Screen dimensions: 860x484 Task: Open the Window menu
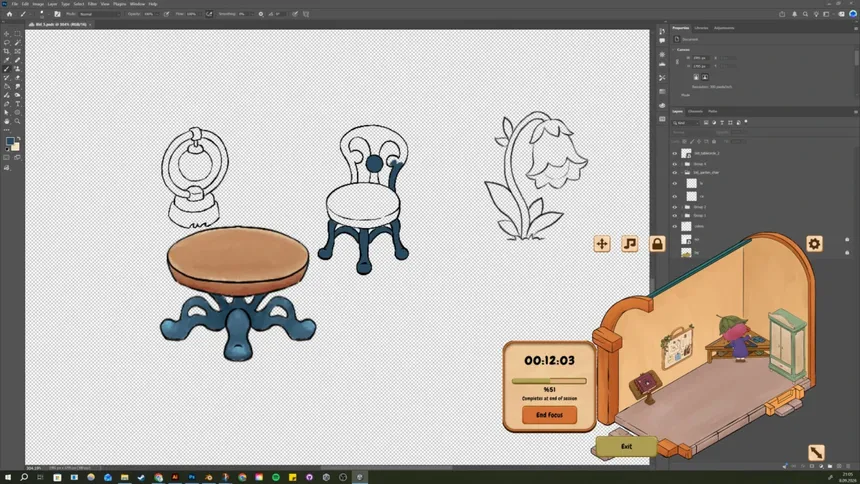pyautogui.click(x=137, y=4)
